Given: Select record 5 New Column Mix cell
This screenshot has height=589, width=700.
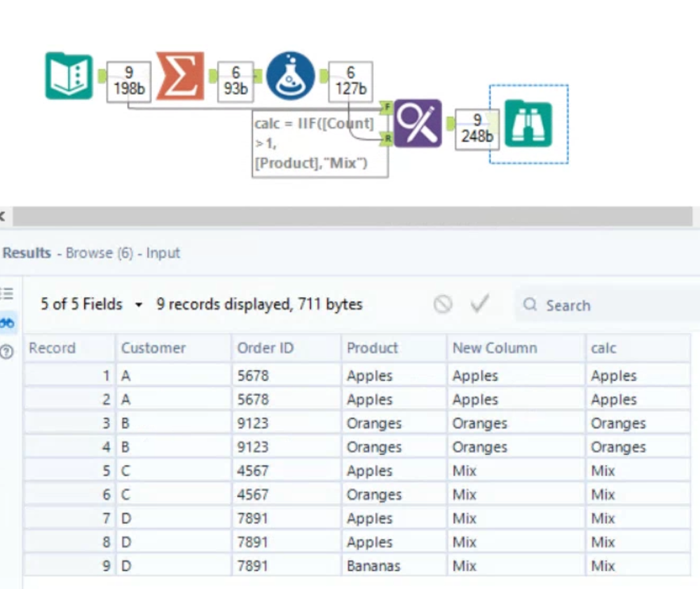Looking at the screenshot, I should coord(516,470).
